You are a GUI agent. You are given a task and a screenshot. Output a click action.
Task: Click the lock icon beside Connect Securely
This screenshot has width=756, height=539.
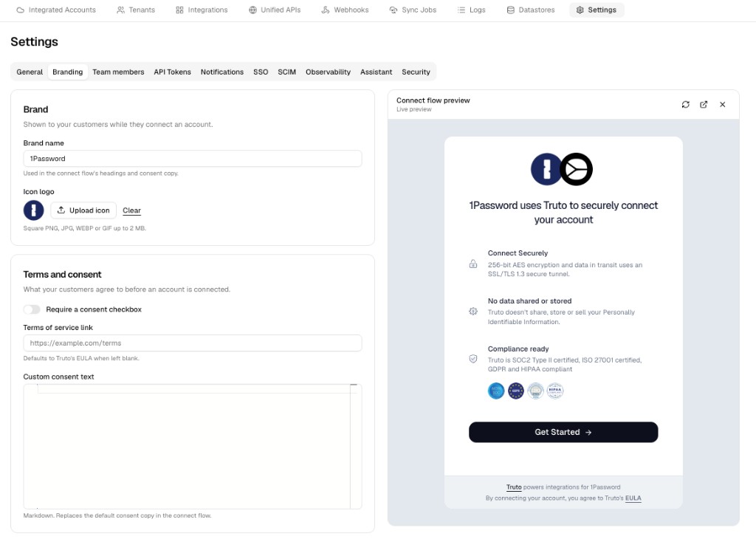pyautogui.click(x=473, y=264)
